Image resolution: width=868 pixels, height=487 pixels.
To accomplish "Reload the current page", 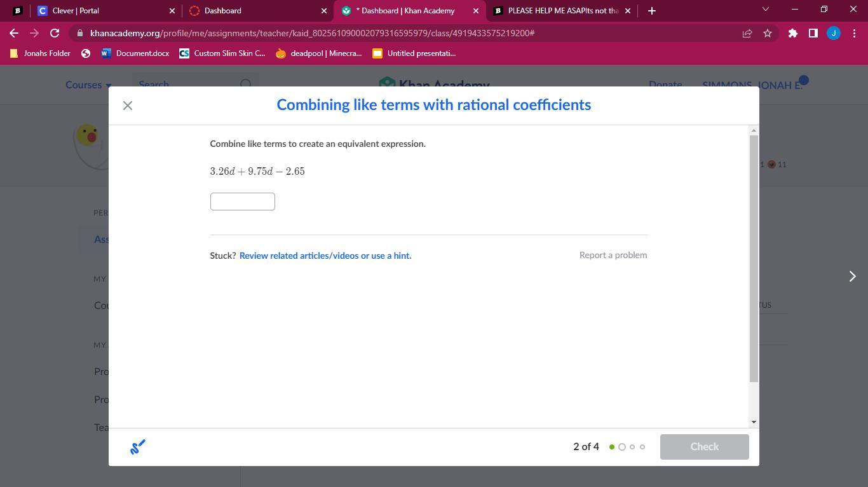I will click(55, 33).
